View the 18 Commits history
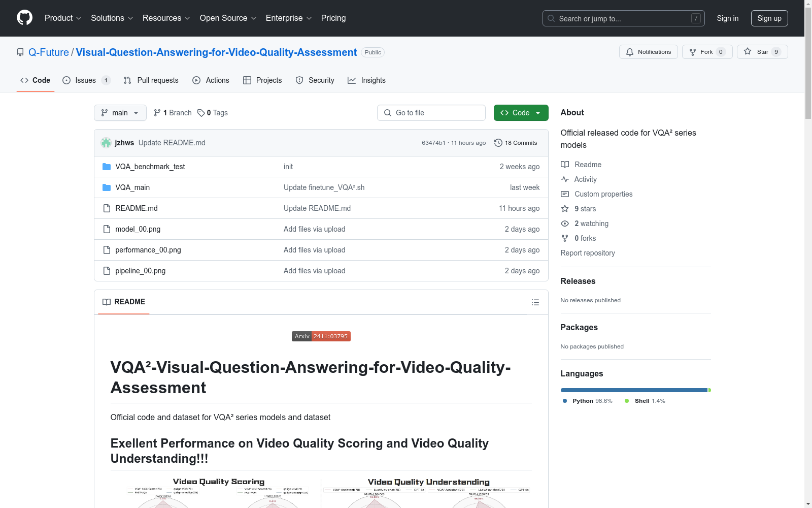812x508 pixels. pyautogui.click(x=516, y=143)
